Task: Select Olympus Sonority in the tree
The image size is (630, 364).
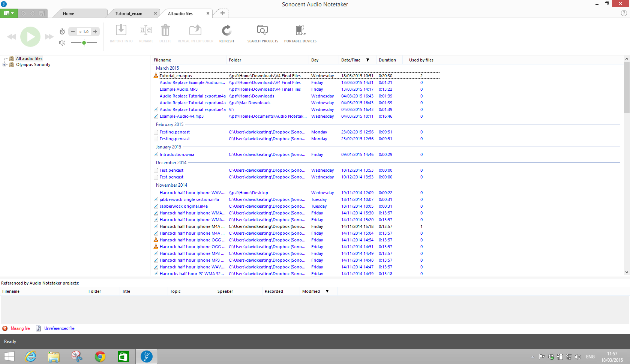Action: (x=33, y=64)
